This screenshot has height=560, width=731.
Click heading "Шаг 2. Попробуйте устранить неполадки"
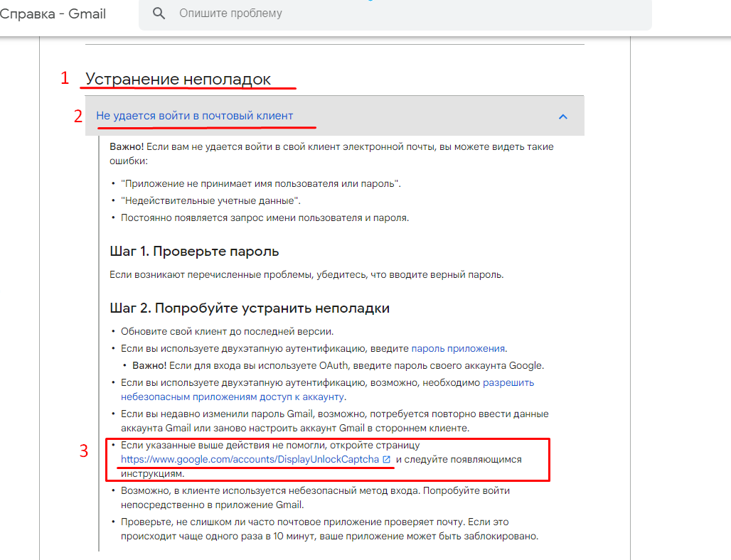(250, 308)
